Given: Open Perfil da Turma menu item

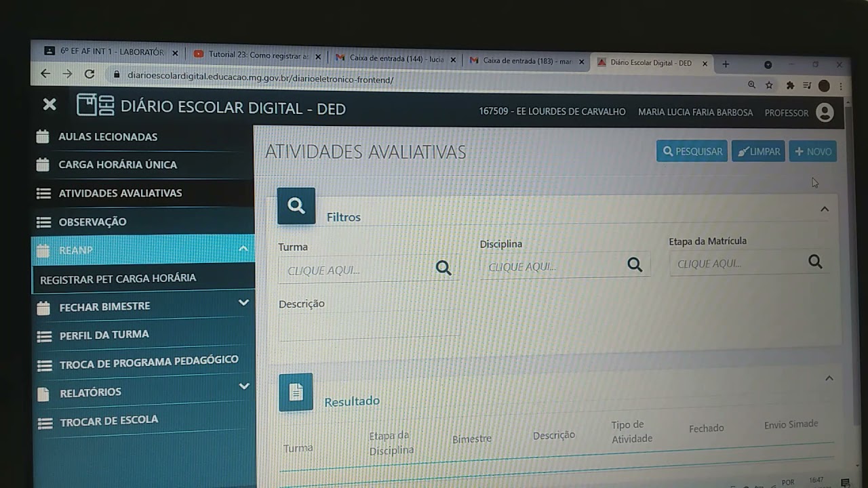Looking at the screenshot, I should click(104, 335).
